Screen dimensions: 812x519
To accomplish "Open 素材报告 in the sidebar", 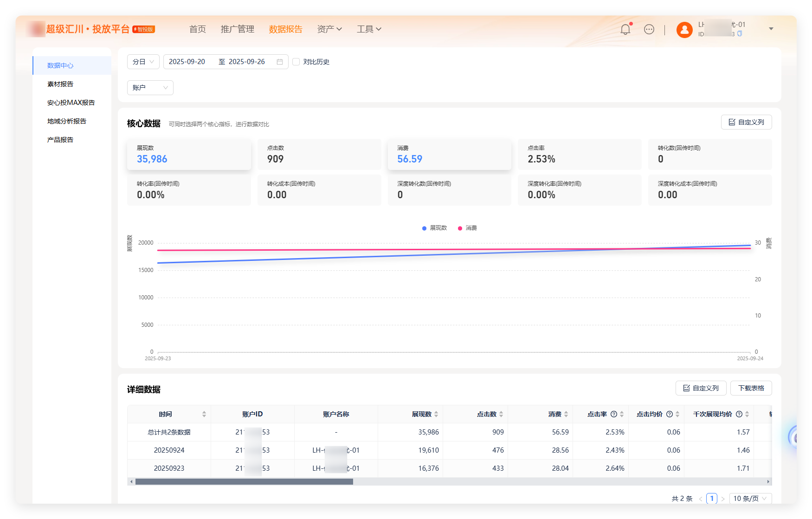I will (x=72, y=84).
